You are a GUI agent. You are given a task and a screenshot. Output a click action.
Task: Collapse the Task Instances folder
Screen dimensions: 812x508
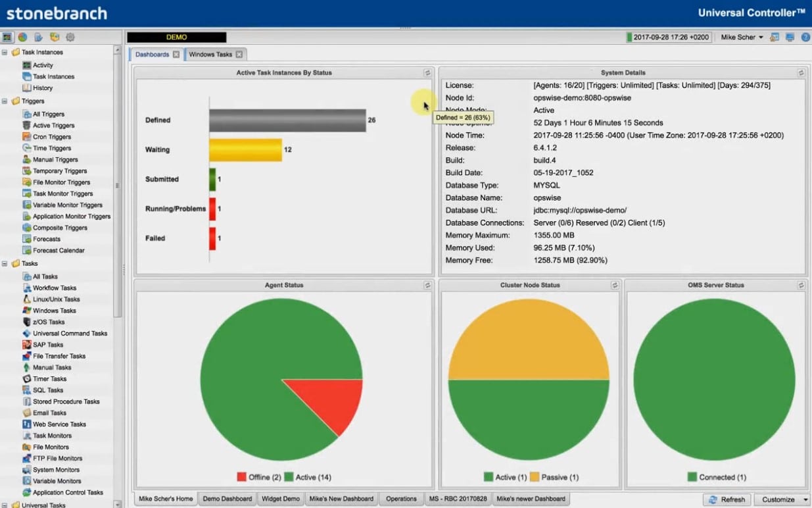pyautogui.click(x=5, y=52)
